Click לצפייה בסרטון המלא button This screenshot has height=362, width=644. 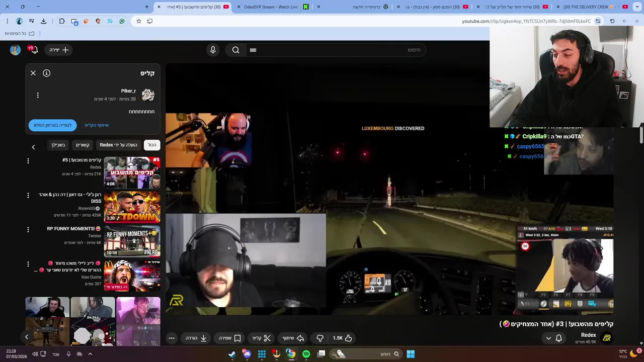(x=53, y=125)
